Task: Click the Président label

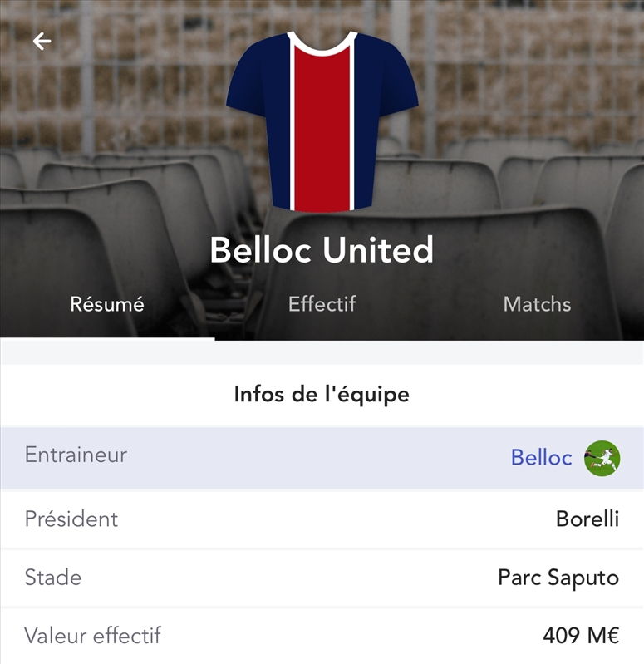Action: point(71,519)
